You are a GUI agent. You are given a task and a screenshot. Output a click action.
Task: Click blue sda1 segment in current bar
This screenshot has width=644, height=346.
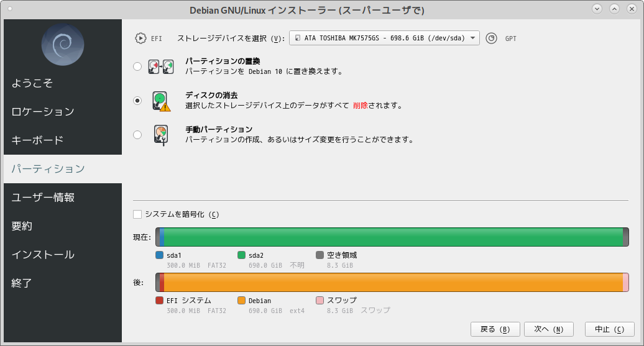point(162,237)
